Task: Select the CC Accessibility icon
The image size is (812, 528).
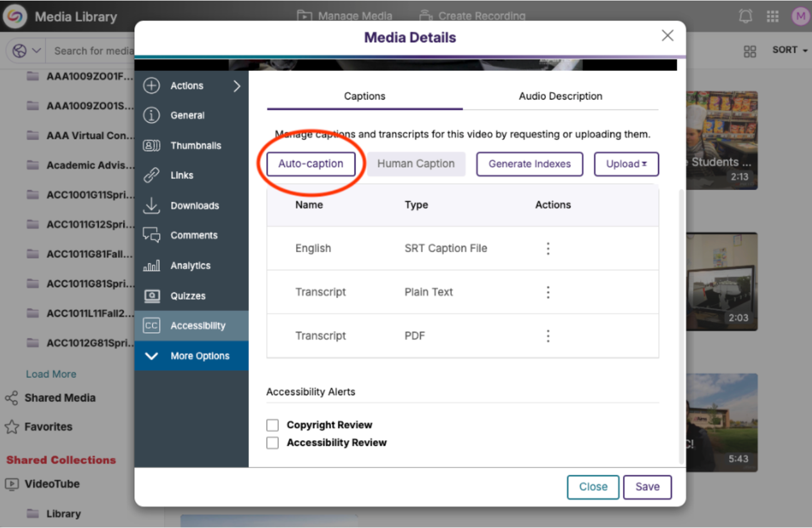Action: [151, 326]
